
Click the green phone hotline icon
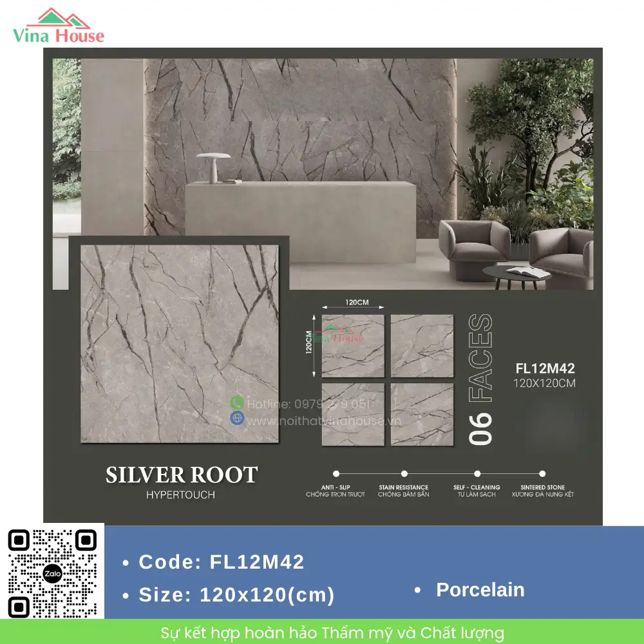coord(237,403)
